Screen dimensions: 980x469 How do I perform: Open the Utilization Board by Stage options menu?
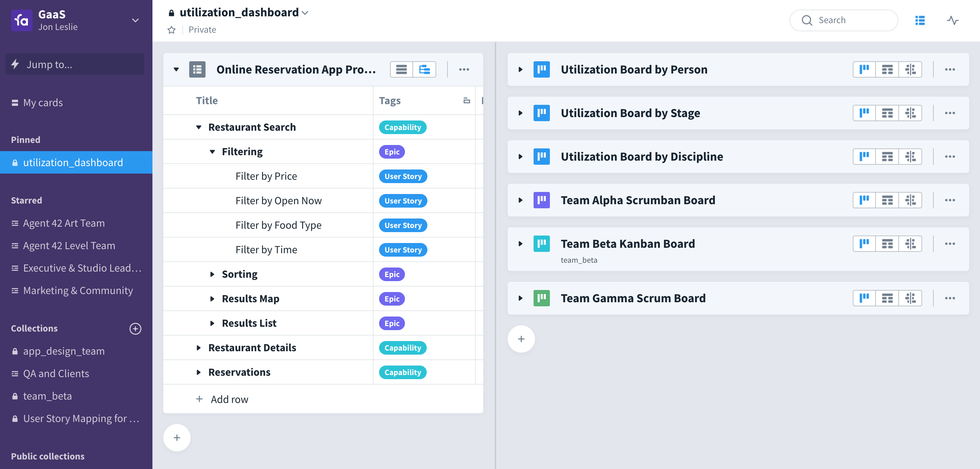click(950, 113)
